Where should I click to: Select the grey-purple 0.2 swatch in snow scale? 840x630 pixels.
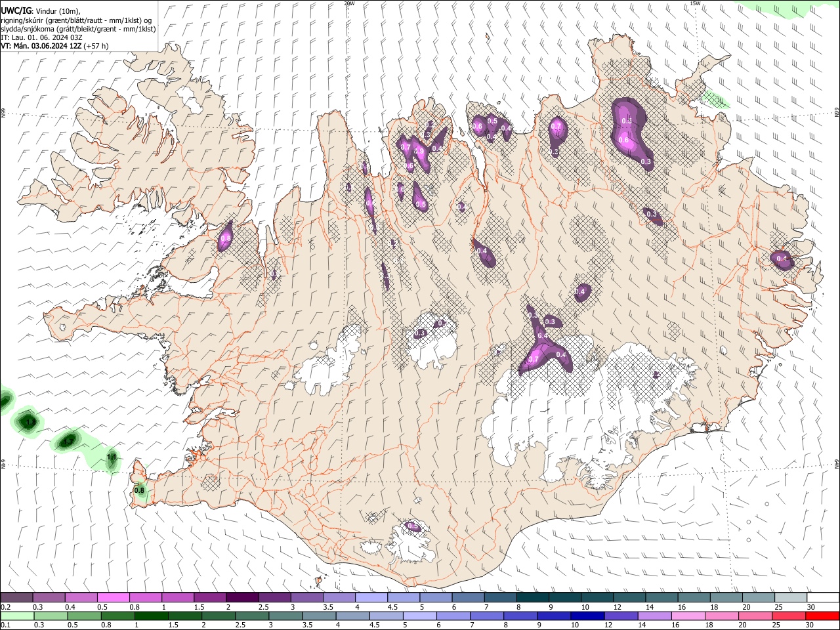point(16,598)
